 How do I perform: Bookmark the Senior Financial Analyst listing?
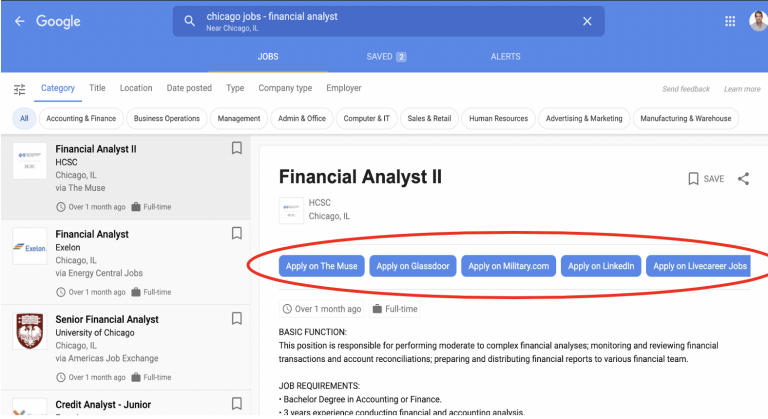pos(237,319)
